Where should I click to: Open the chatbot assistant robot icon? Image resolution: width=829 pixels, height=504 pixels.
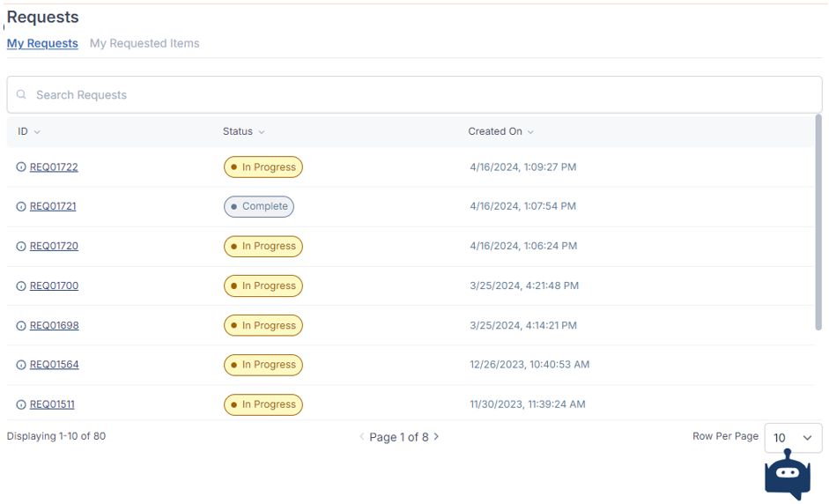coord(788,475)
